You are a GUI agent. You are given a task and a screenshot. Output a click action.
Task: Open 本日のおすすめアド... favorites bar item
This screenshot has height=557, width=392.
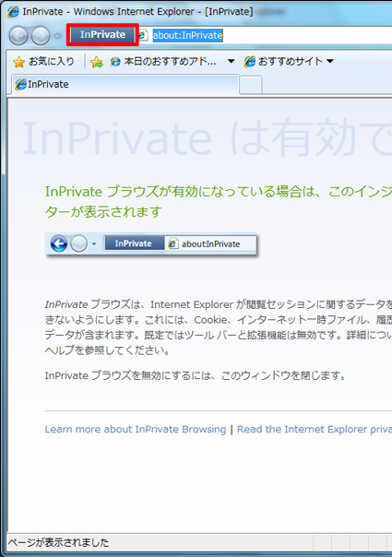click(163, 62)
